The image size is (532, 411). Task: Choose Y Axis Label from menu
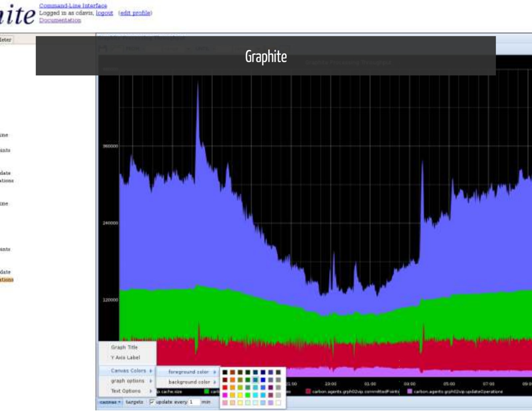pyautogui.click(x=127, y=357)
